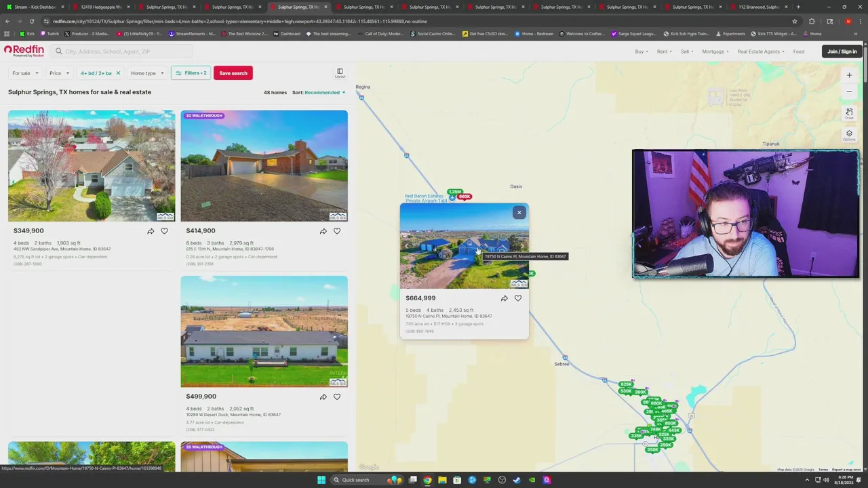Viewport: 868px width, 488px height.
Task: Expand the Mortgage menu
Action: [x=715, y=52]
